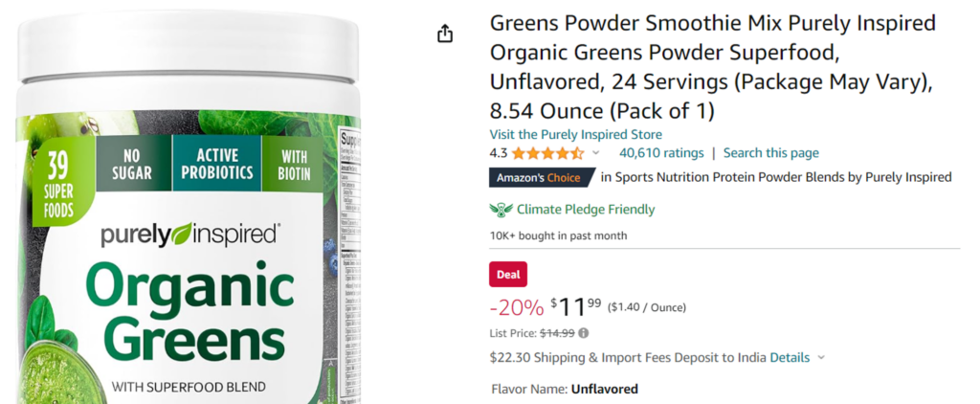The height and width of the screenshot is (404, 980).
Task: Open the 40,610 ratings link
Action: [661, 153]
